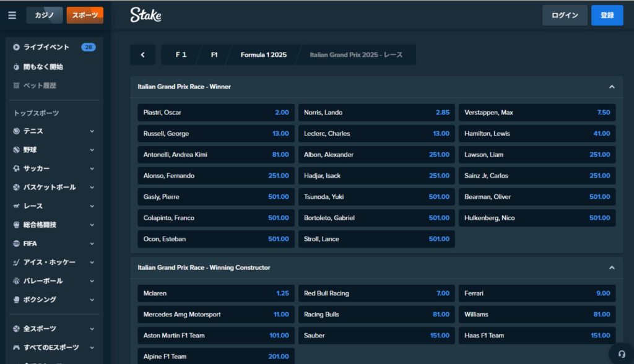634x364 pixels.
Task: Bet on Mclaren at 1.25
Action: 216,293
